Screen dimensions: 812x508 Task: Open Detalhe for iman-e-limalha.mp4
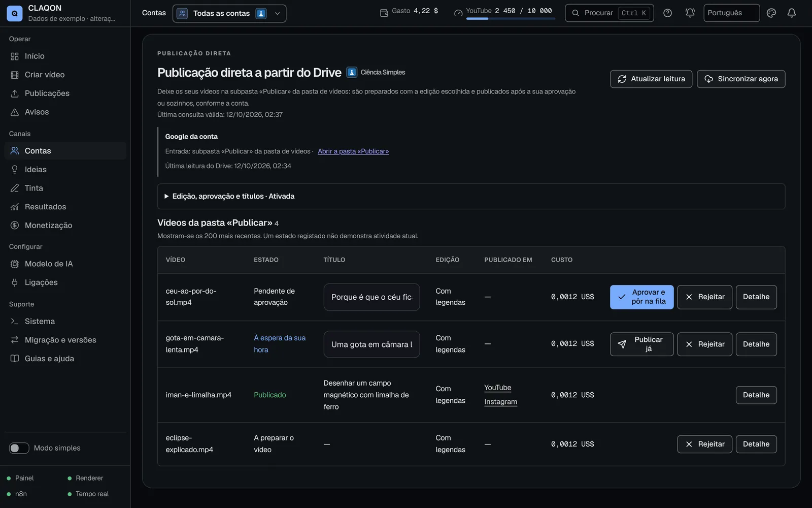(x=756, y=395)
